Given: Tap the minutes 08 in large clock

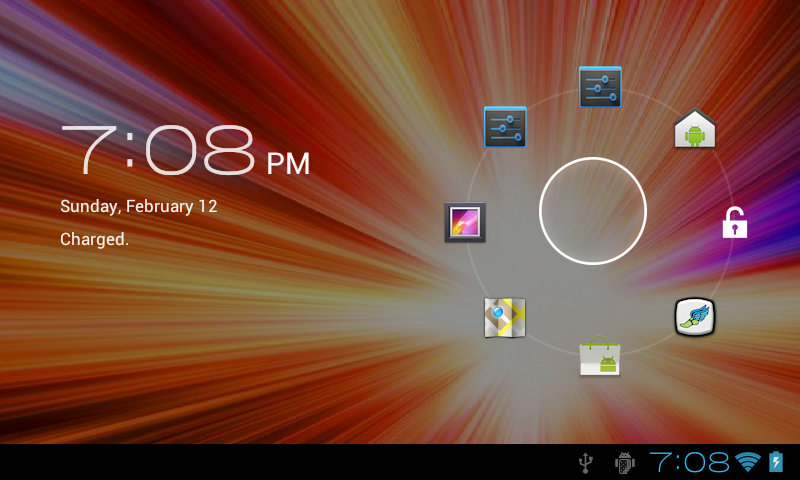Looking at the screenshot, I should (200, 151).
